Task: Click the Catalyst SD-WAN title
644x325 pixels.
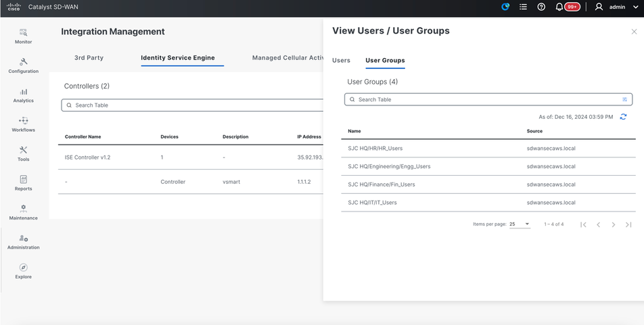Action: (x=53, y=7)
